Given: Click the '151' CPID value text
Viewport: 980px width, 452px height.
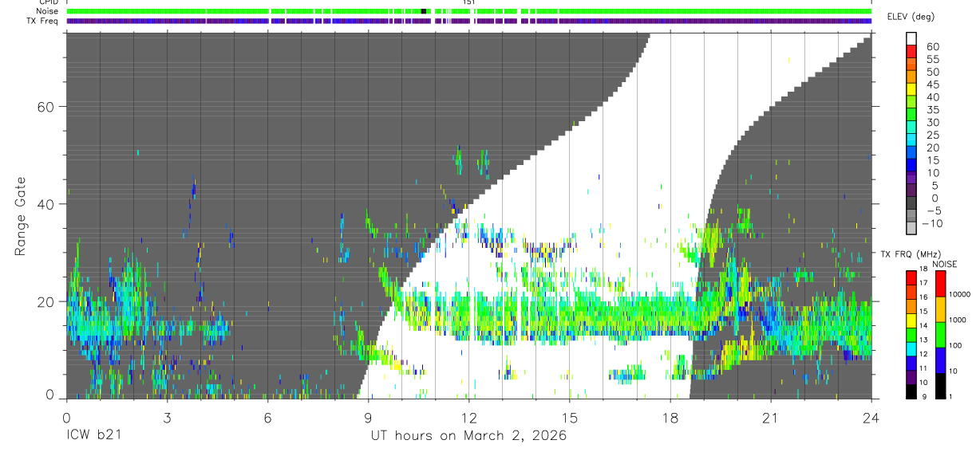Looking at the screenshot, I should [x=468, y=2].
